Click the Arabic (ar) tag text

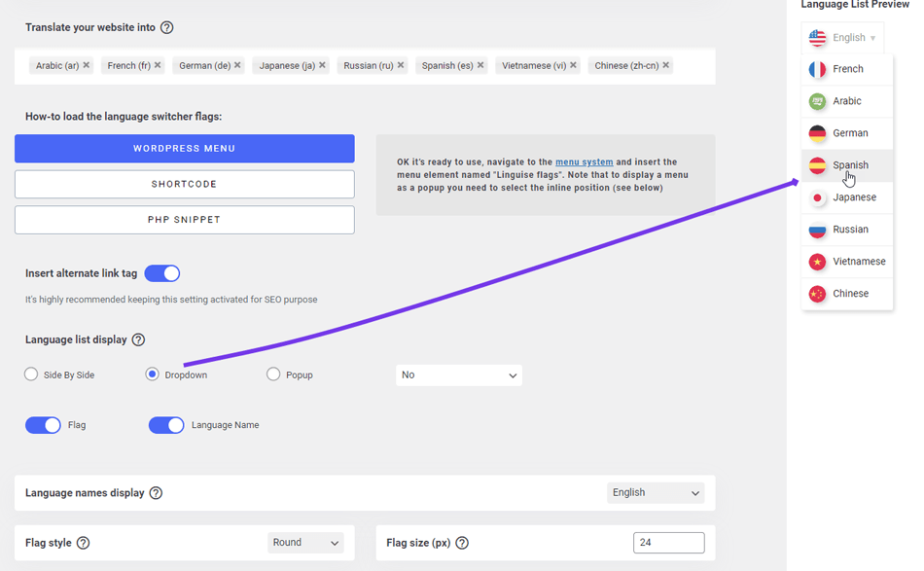(57, 65)
